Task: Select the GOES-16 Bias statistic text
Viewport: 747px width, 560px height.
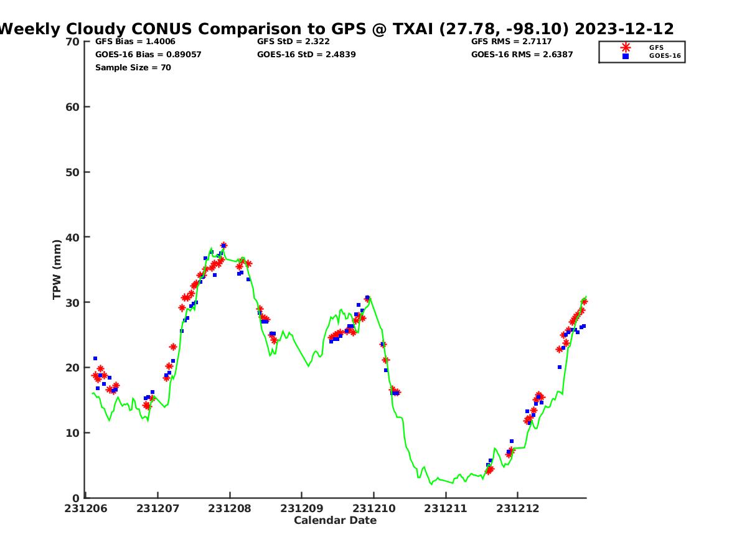Action: tap(148, 55)
